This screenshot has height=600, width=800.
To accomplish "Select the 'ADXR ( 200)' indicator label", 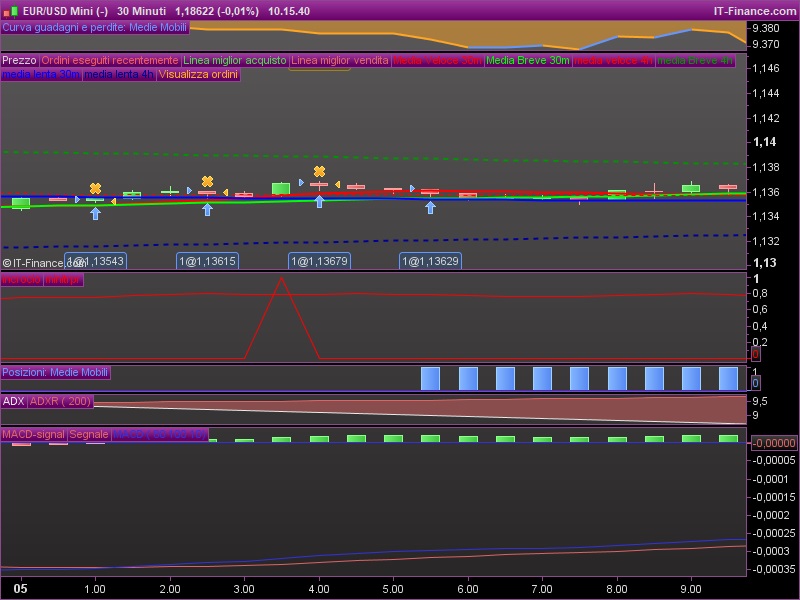I will [60, 402].
